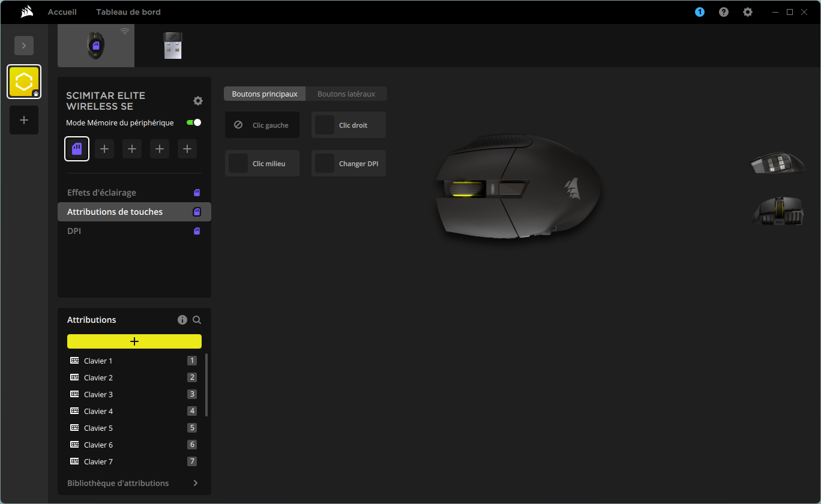Add a new profile in sidebar
The height and width of the screenshot is (504, 821).
pos(24,120)
